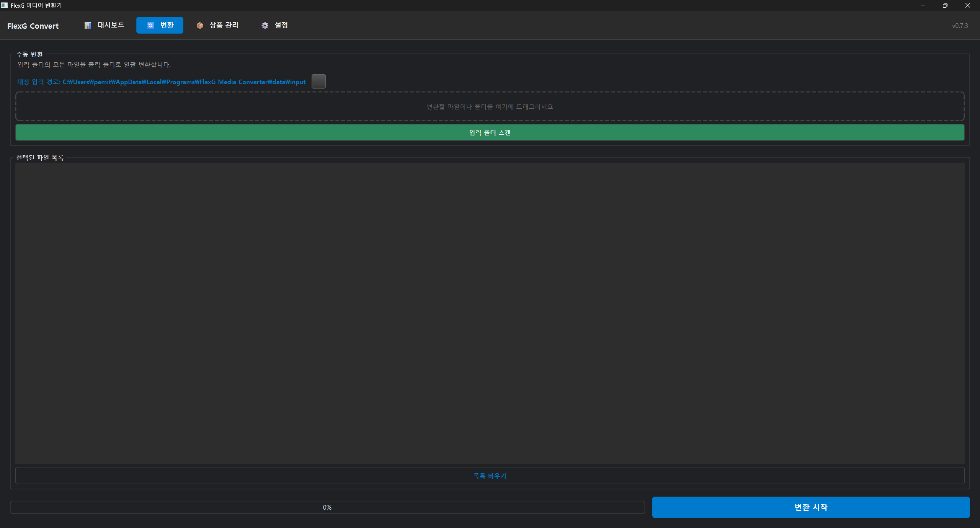Viewport: 980px width, 528px height.
Task: Click the 입력 폴더 스캔 button
Action: 490,132
